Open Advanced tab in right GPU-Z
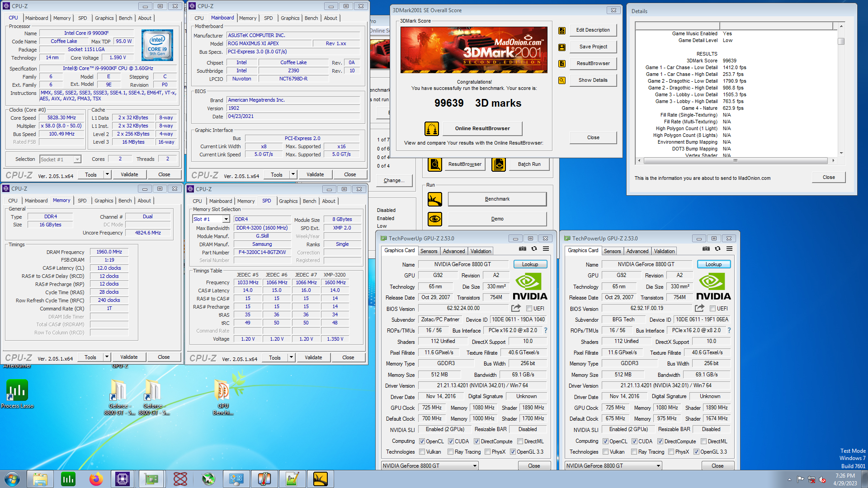Image resolution: width=868 pixels, height=488 pixels. [637, 251]
